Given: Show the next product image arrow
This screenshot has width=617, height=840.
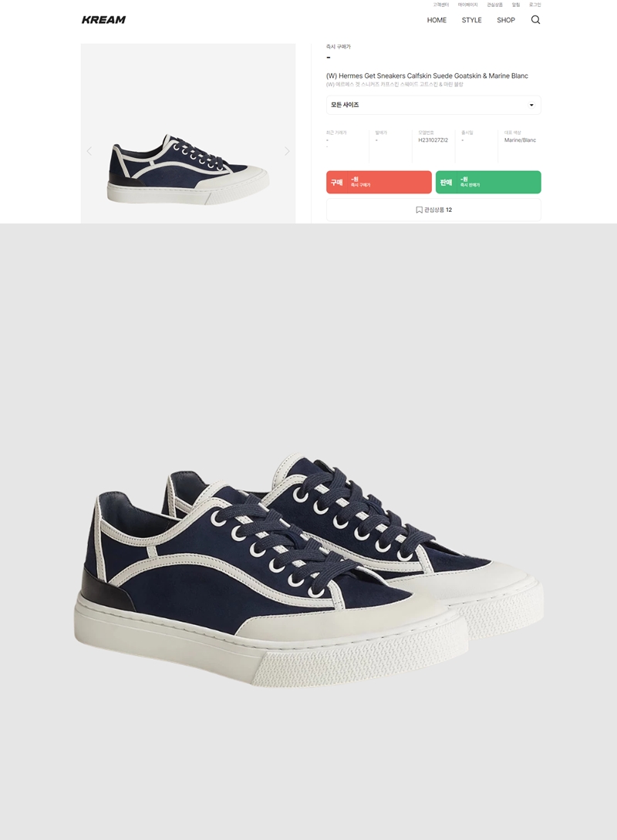Looking at the screenshot, I should pos(287,151).
